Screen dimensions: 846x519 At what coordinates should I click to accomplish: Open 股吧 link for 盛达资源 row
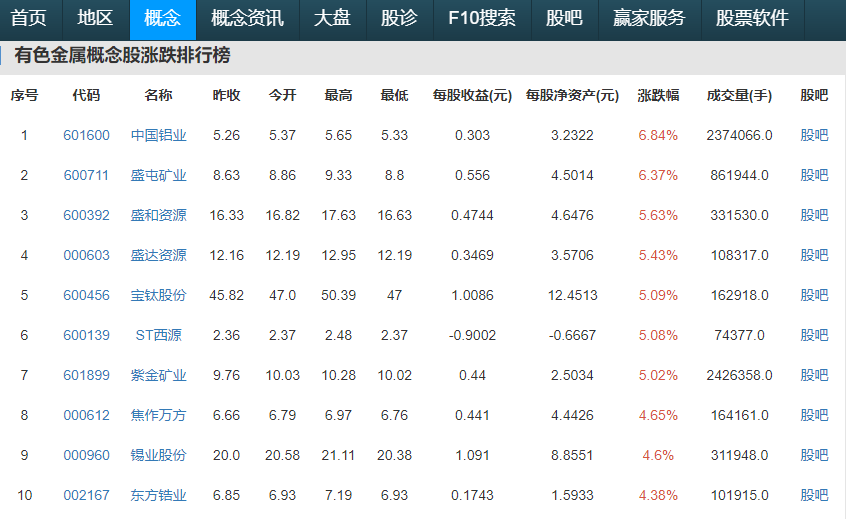814,255
